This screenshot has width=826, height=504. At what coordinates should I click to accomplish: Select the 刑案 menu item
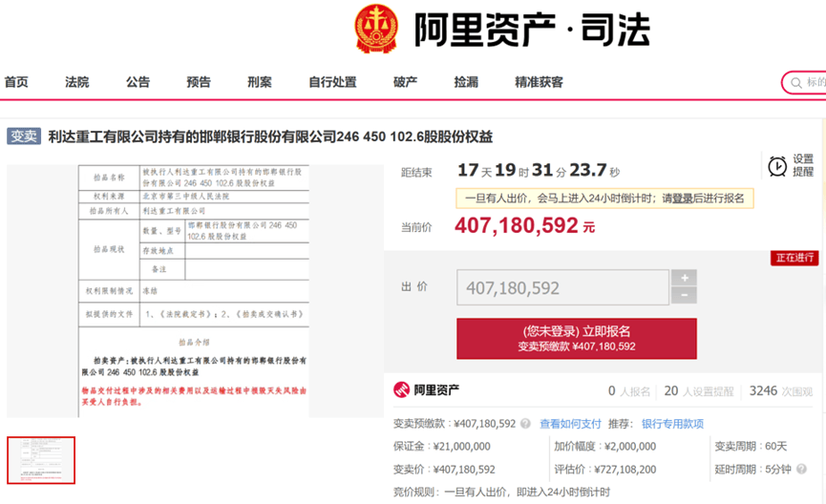point(260,82)
